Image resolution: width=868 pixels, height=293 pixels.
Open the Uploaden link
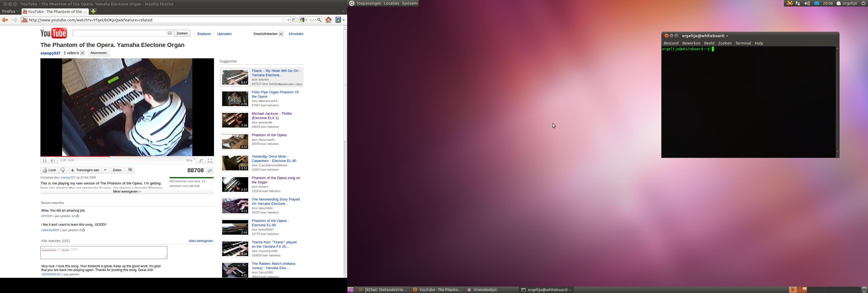(x=224, y=34)
